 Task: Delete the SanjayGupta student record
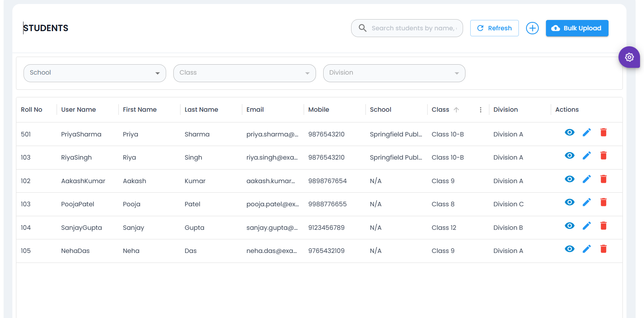[603, 226]
